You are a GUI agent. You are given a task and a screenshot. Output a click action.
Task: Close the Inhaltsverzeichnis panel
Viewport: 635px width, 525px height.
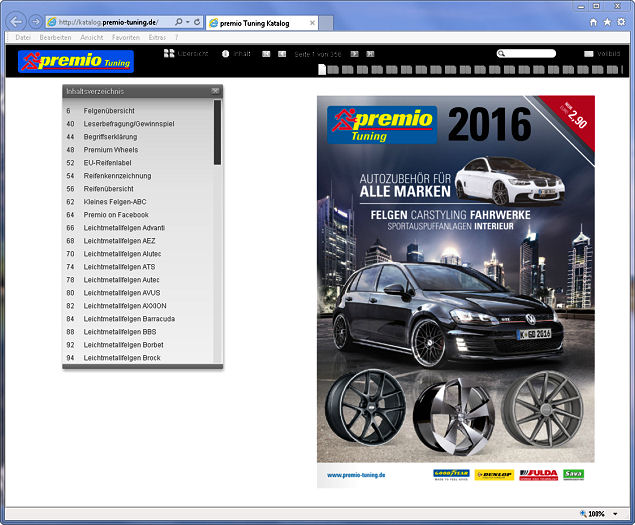215,91
